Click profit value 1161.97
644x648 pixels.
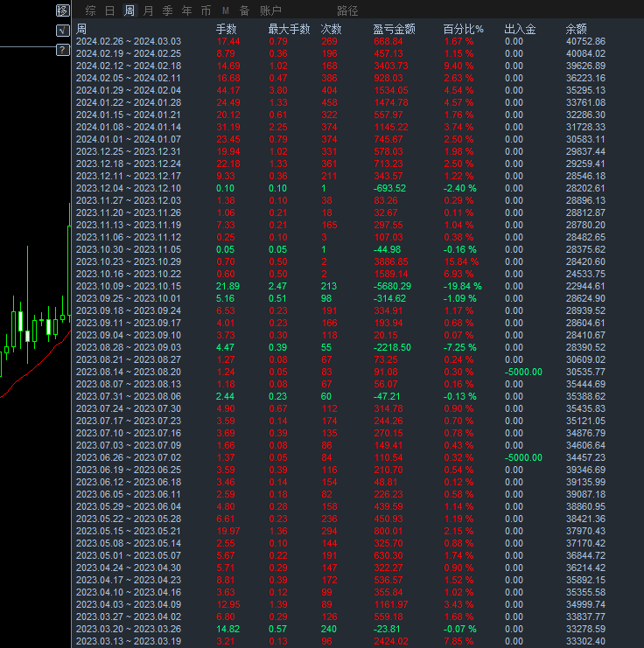[391, 604]
